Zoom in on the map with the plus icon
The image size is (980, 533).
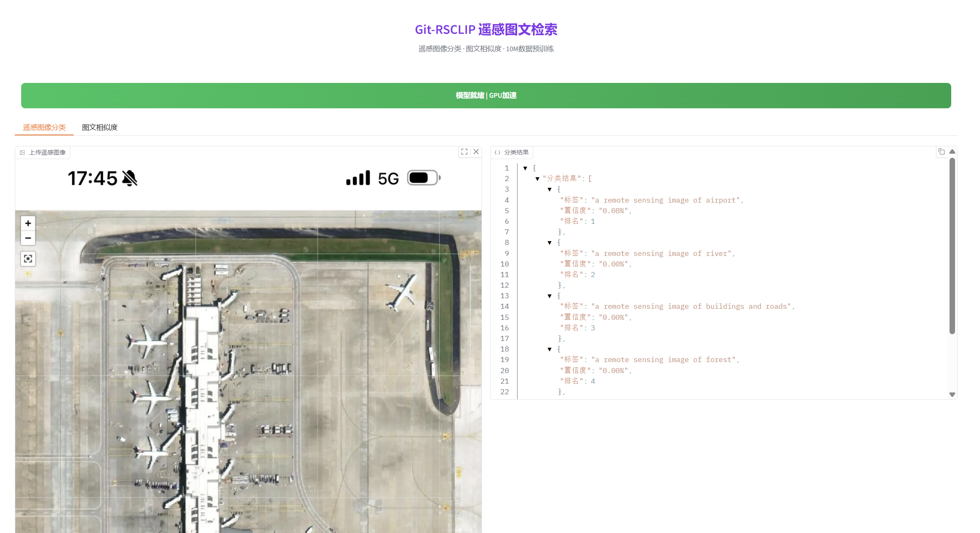[28, 223]
